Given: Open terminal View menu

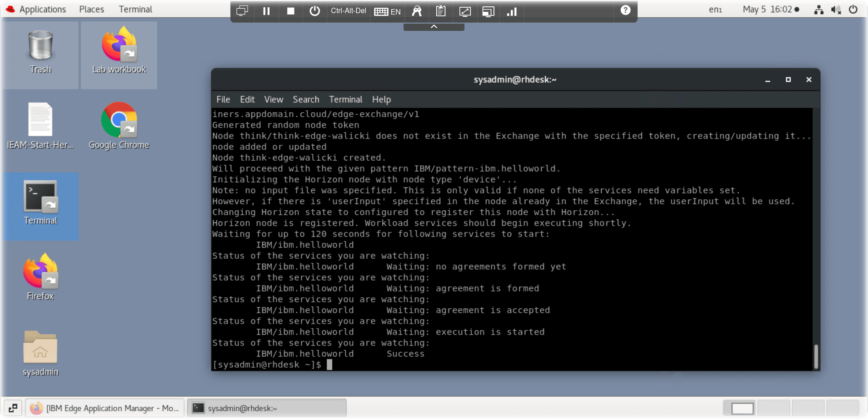Looking at the screenshot, I should click(274, 99).
